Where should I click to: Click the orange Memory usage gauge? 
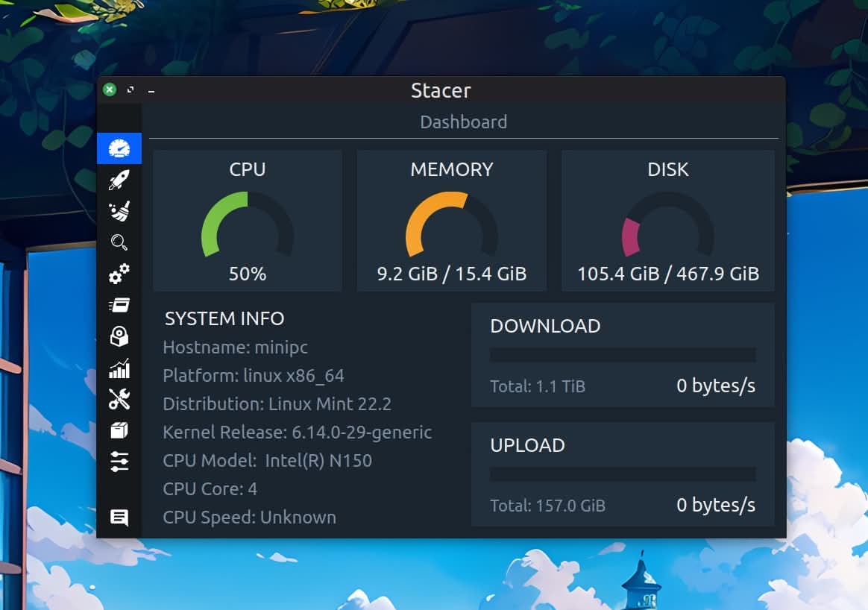[x=452, y=224]
